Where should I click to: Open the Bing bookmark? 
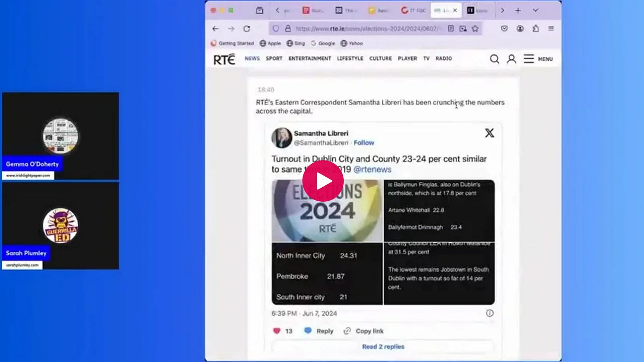coord(296,43)
